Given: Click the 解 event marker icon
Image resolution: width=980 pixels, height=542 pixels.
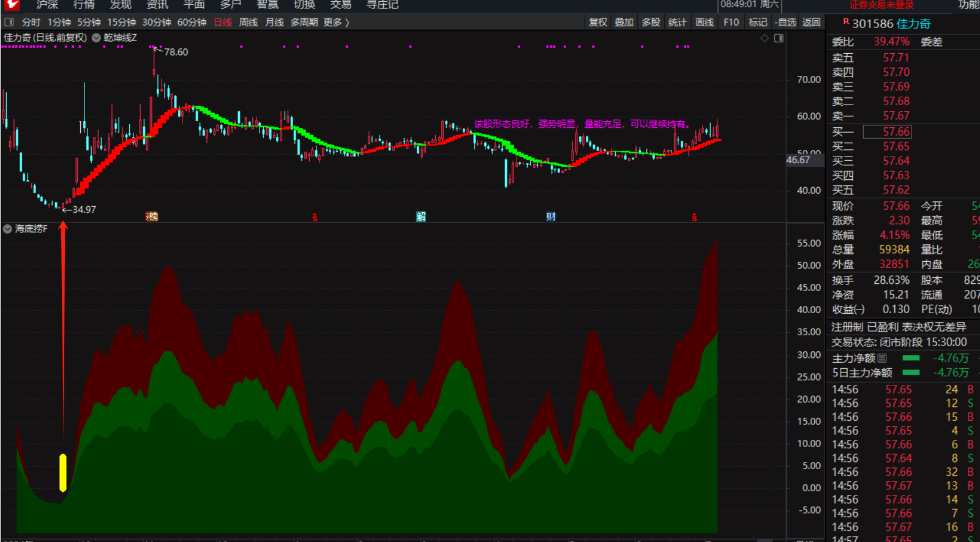Looking at the screenshot, I should 421,217.
